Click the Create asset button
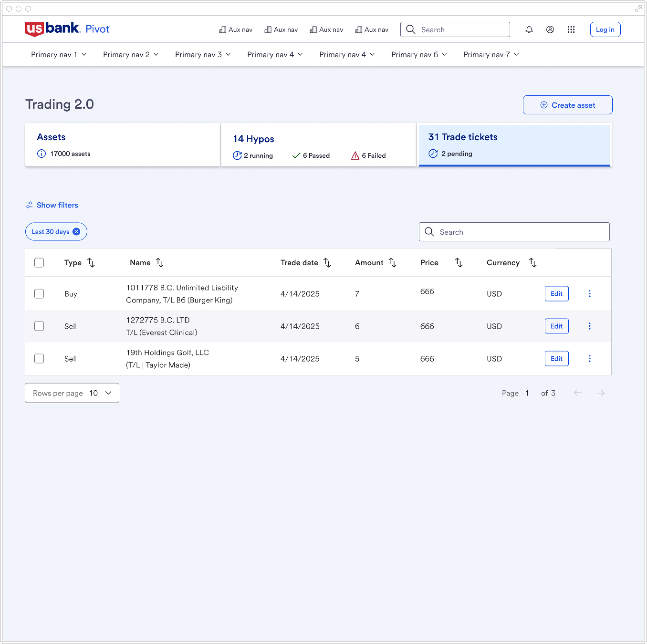The width and height of the screenshot is (647, 644). click(567, 105)
